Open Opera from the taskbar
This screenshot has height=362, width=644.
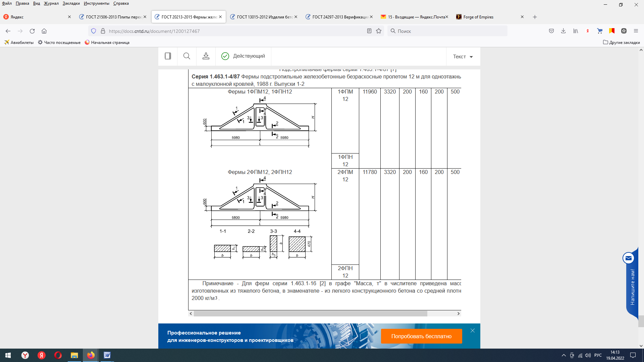pos(58,355)
